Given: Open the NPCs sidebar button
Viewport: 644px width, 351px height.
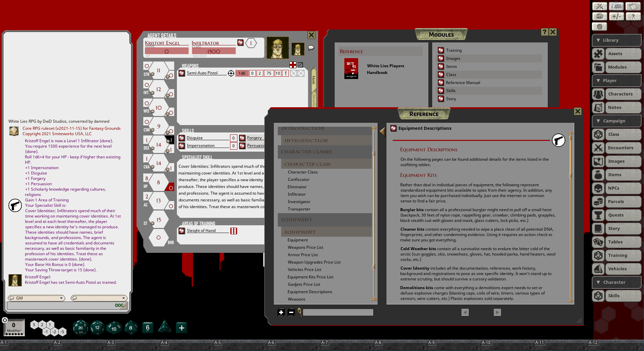Looking at the screenshot, I should tap(616, 188).
